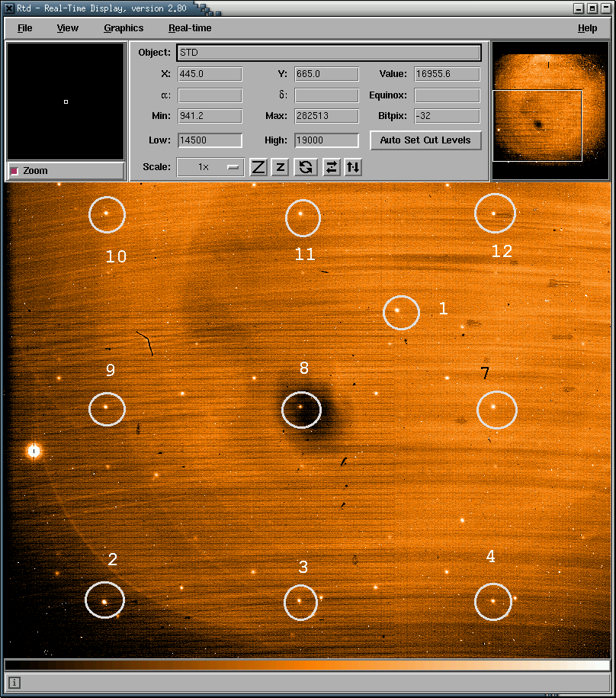
Task: Click the Auto Set Cut Levels button
Action: point(425,140)
